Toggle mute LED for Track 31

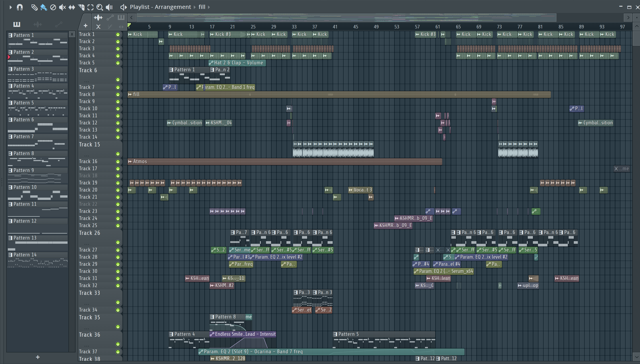coord(118,278)
